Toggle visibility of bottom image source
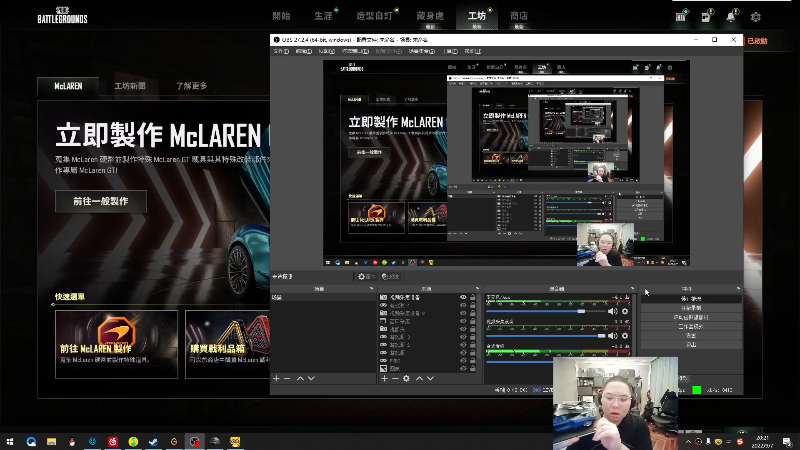 463,368
